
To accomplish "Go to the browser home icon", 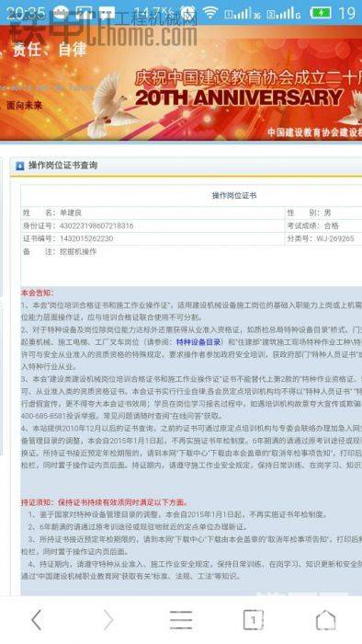I will point(325,620).
